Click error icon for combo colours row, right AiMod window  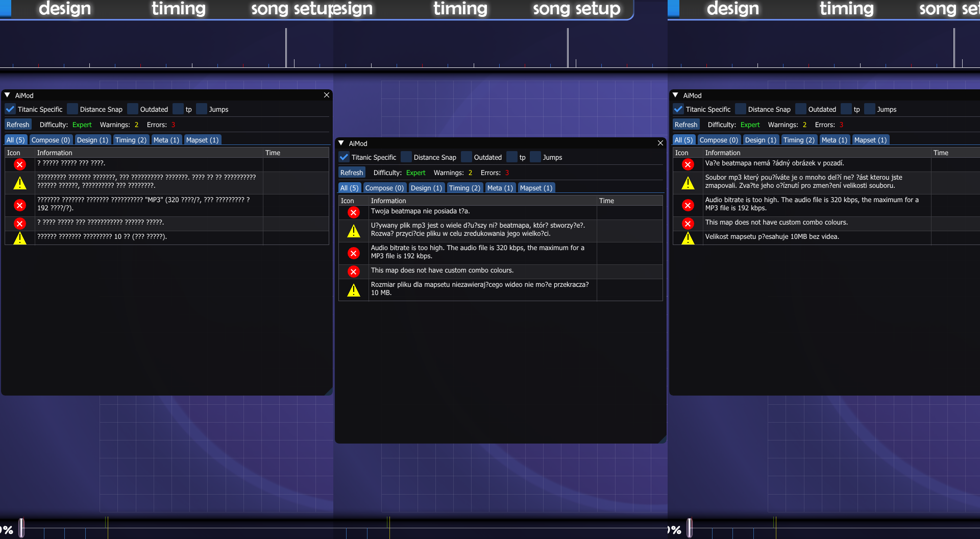click(688, 224)
